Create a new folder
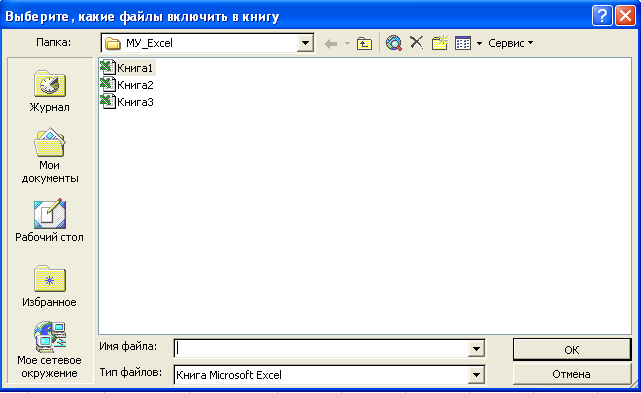 pos(440,43)
